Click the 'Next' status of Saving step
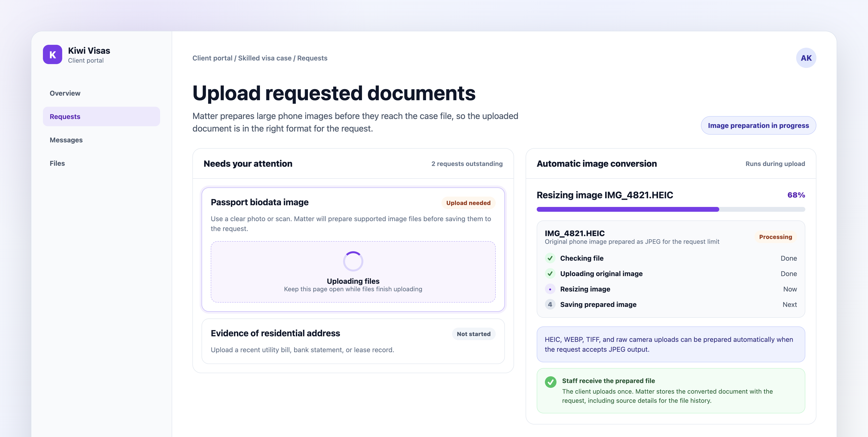868x437 pixels. [x=789, y=304]
